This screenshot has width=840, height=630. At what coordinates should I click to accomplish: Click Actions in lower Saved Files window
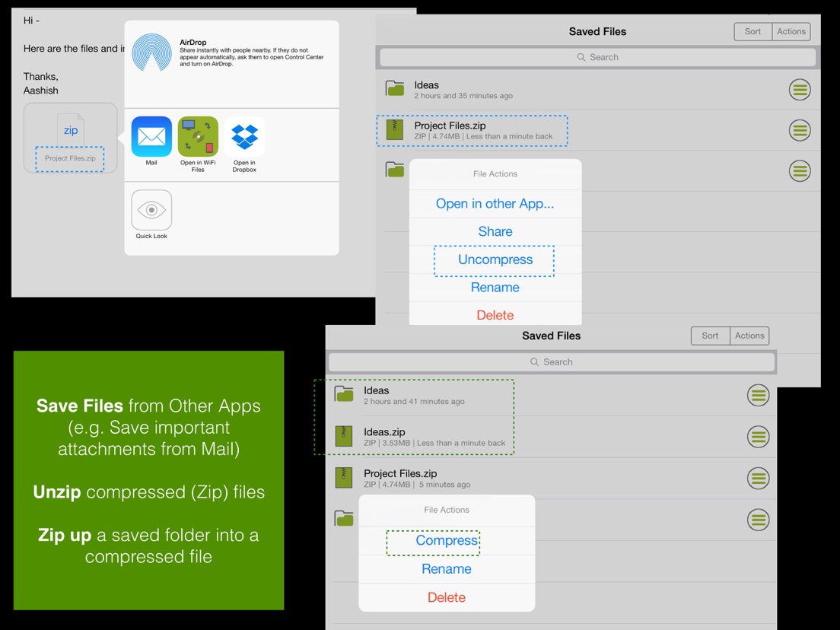(749, 336)
